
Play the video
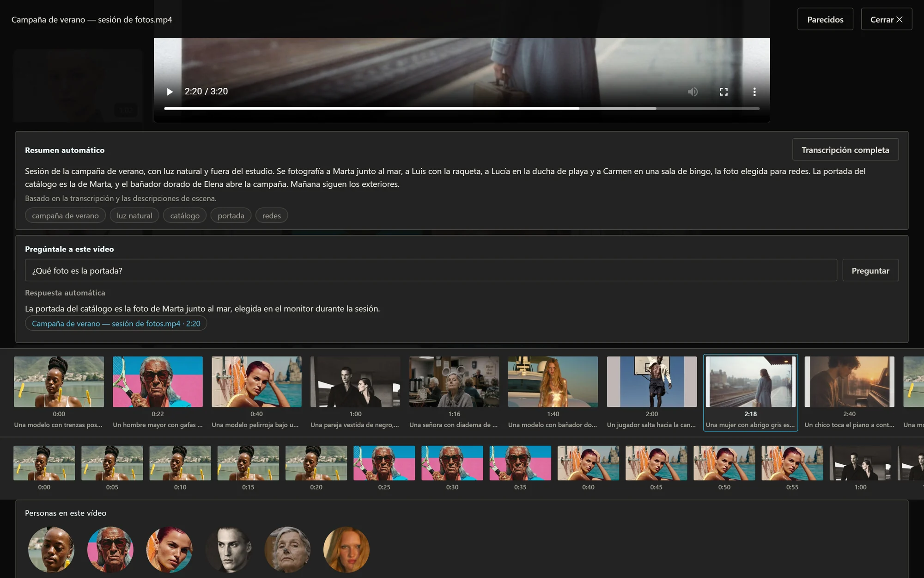click(170, 92)
